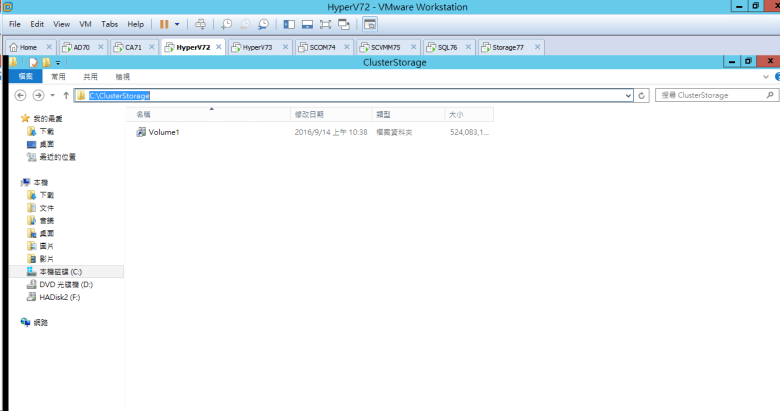Open the VM menu
Image resolution: width=780 pixels, height=411 pixels.
86,23
